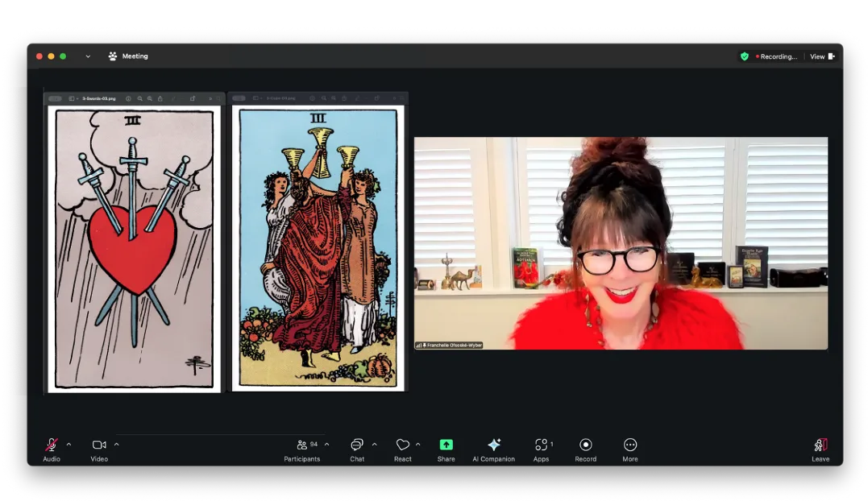
Task: Leave the meeting
Action: [x=820, y=445]
